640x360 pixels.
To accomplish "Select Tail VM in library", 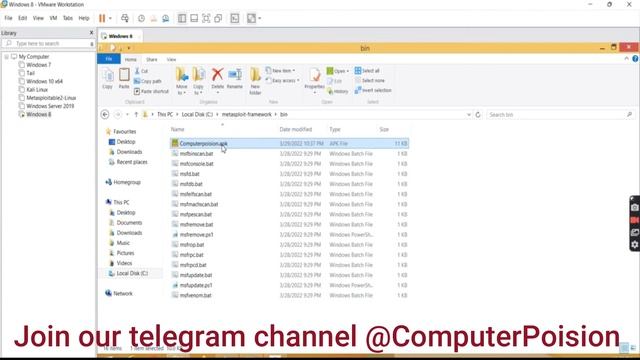I will 30,73.
